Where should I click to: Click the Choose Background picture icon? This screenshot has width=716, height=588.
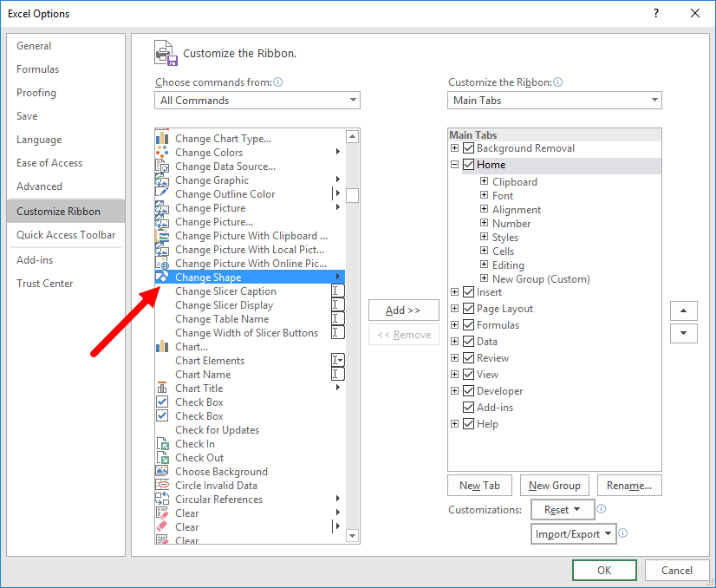162,471
